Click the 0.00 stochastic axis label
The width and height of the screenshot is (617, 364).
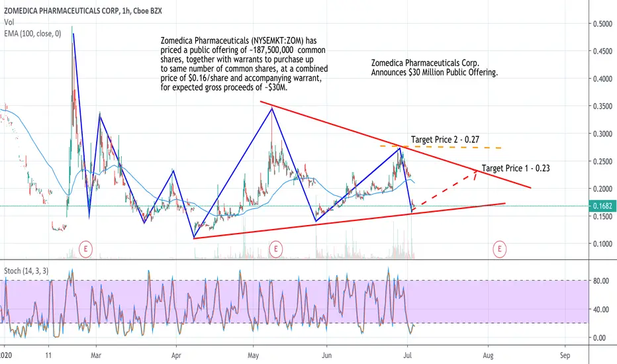[599, 338]
